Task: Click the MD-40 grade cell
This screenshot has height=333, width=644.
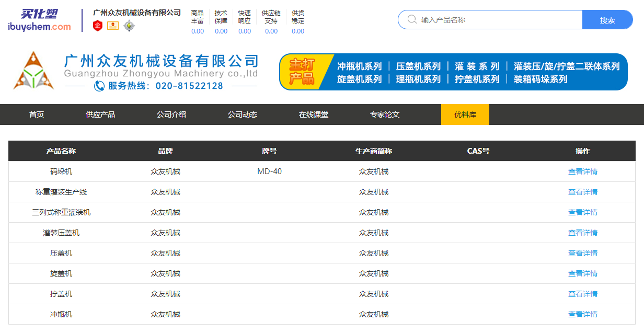Action: point(269,171)
